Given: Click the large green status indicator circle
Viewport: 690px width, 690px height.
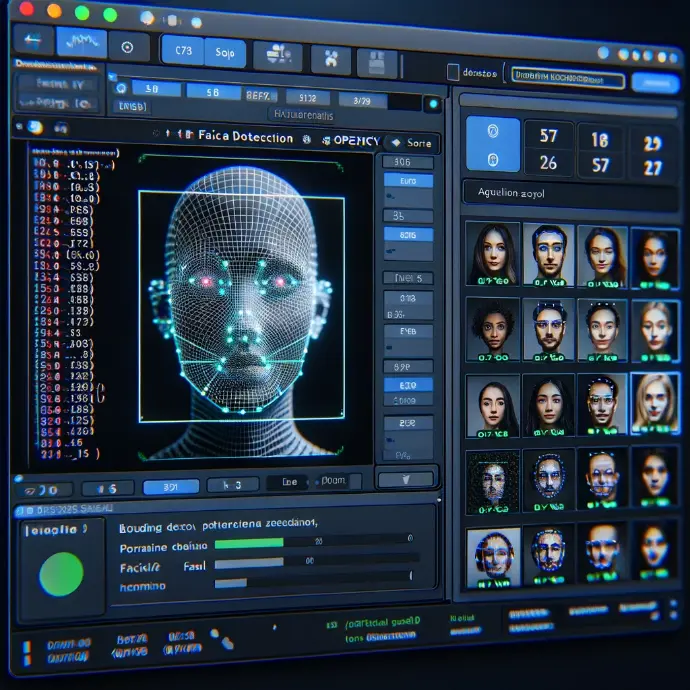Looking at the screenshot, I should pos(61,574).
